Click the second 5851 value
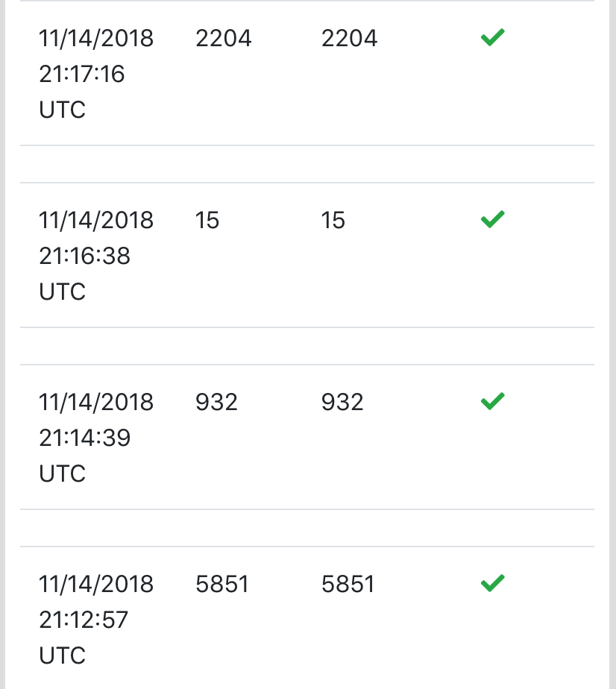The image size is (616, 689). coord(348,584)
